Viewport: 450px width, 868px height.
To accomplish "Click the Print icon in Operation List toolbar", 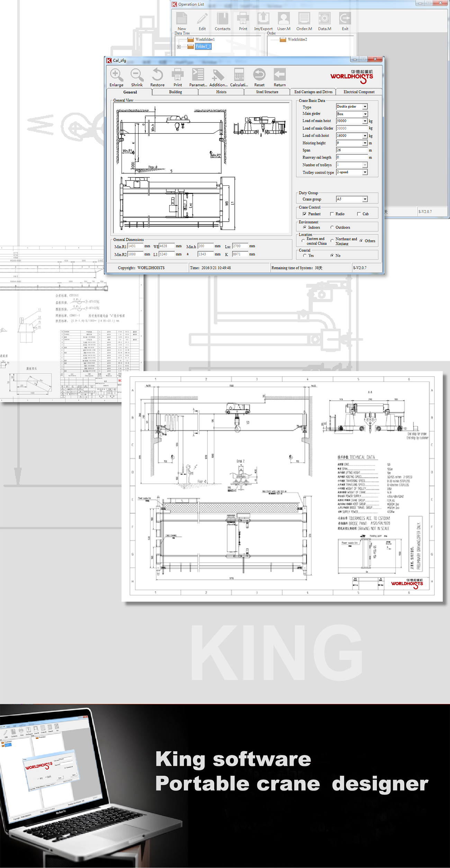I will 243,18.
